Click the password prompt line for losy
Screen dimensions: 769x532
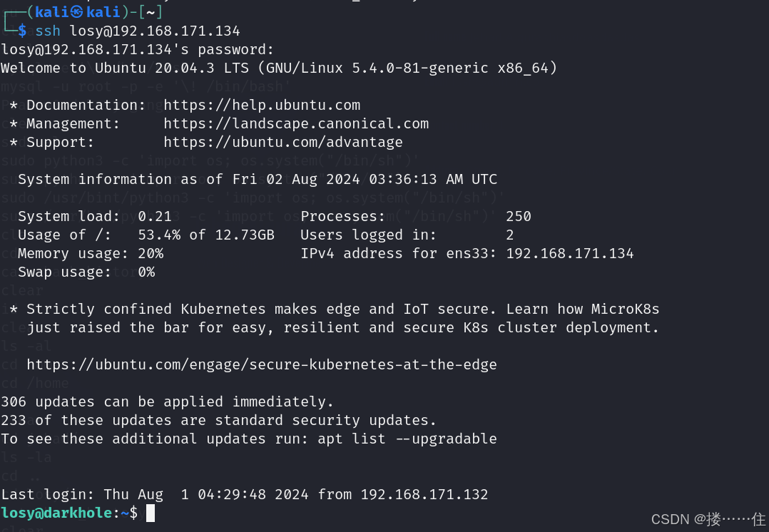tap(138, 49)
